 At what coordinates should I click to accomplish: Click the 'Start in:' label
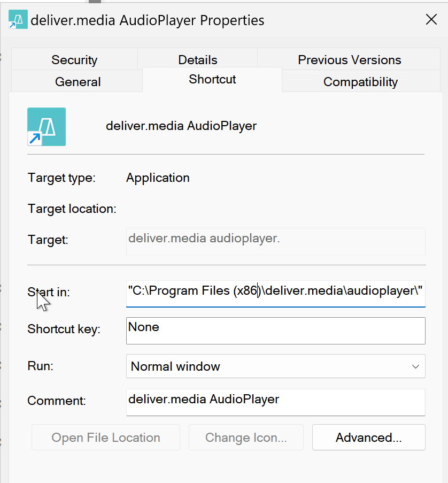click(49, 292)
